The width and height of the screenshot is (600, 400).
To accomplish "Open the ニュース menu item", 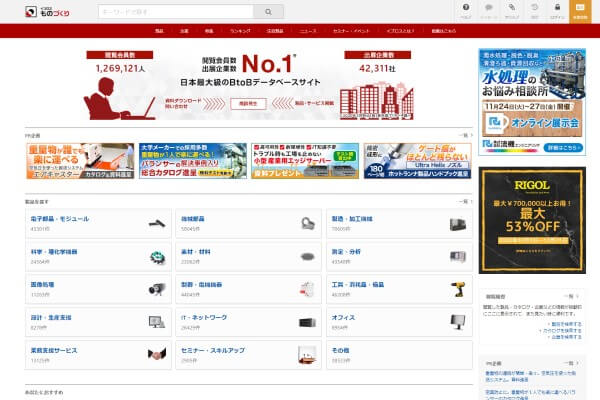I will (308, 31).
